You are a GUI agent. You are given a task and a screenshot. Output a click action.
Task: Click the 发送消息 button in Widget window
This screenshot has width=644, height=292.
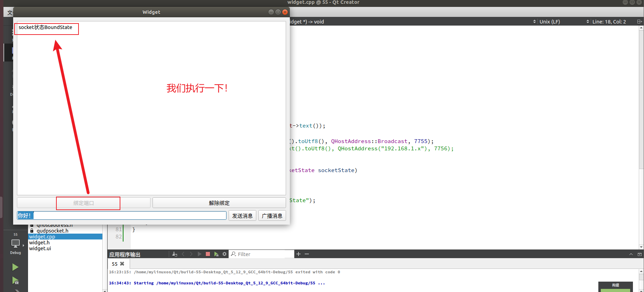point(242,216)
